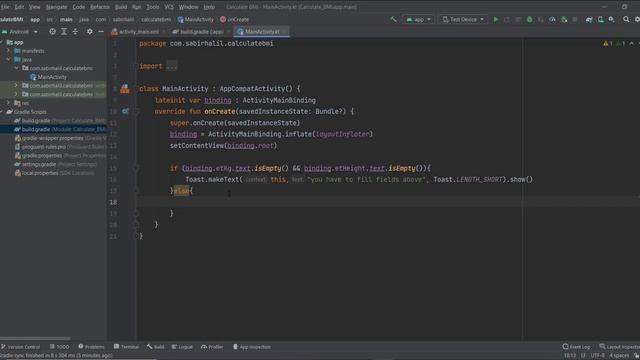640x360 pixels.
Task: Hide the Project panel with minus icon
Action: pos(101,31)
